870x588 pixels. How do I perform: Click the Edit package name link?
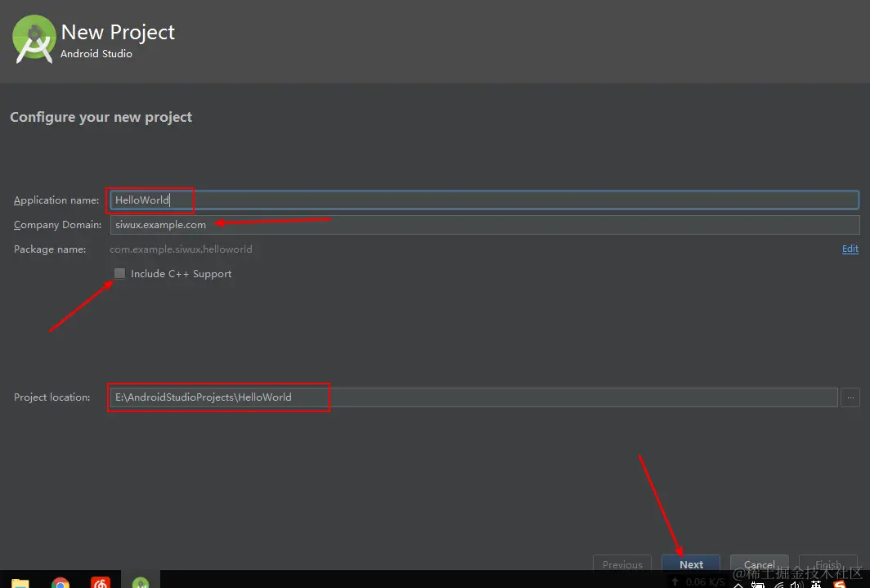coord(850,249)
